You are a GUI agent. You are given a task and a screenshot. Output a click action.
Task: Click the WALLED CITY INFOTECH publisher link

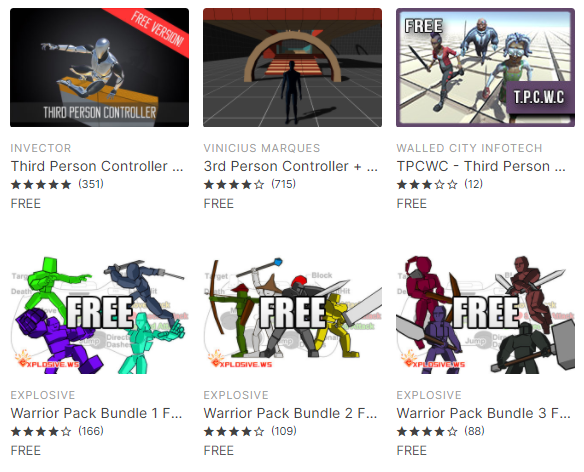469,148
